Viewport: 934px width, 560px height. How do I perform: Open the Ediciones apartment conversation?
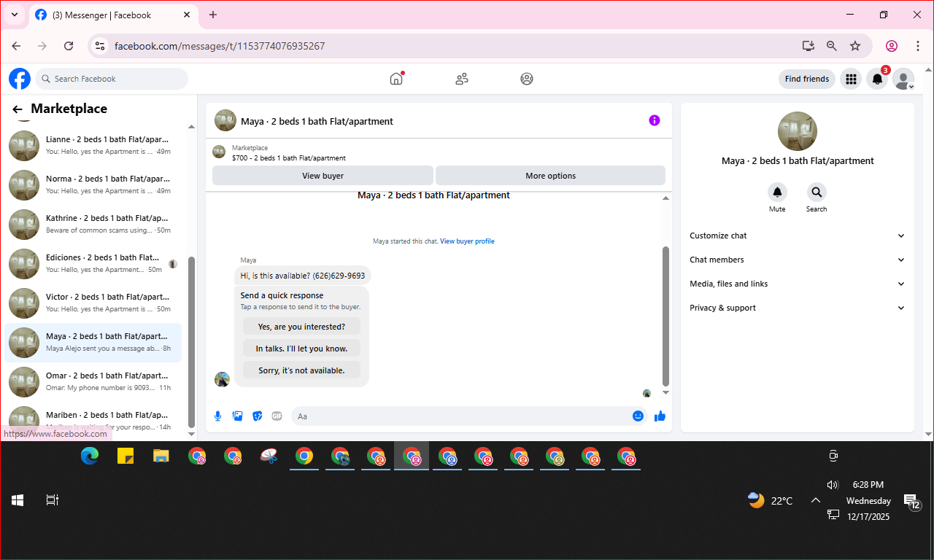pyautogui.click(x=93, y=263)
